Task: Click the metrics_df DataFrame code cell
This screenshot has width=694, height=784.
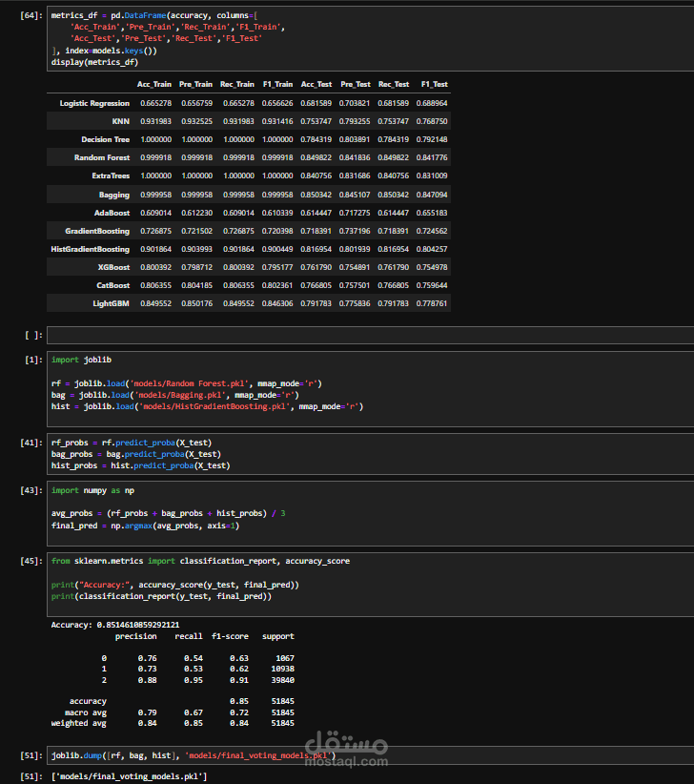Action: click(x=370, y=38)
